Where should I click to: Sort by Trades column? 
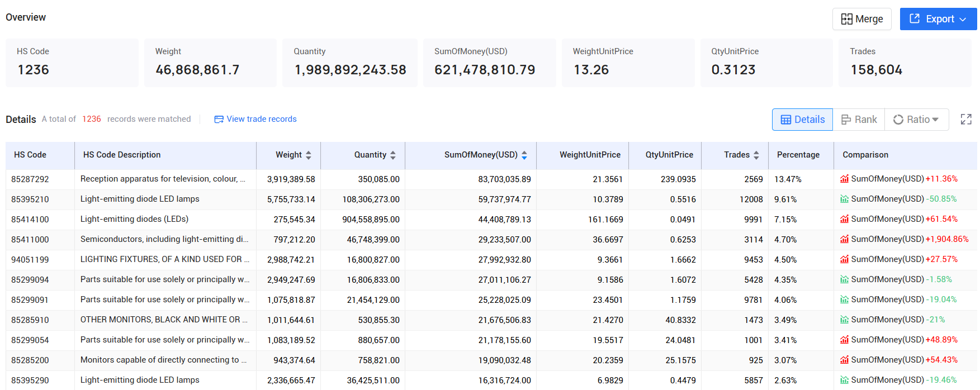(x=756, y=155)
